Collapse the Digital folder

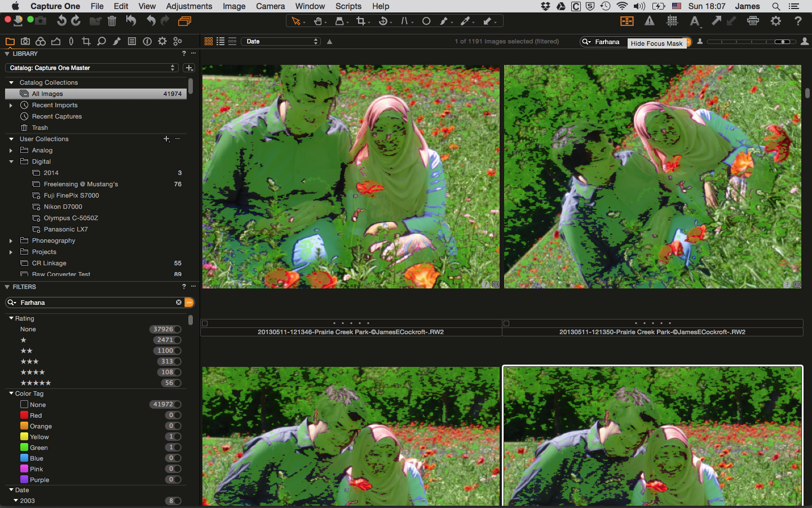pyautogui.click(x=11, y=161)
